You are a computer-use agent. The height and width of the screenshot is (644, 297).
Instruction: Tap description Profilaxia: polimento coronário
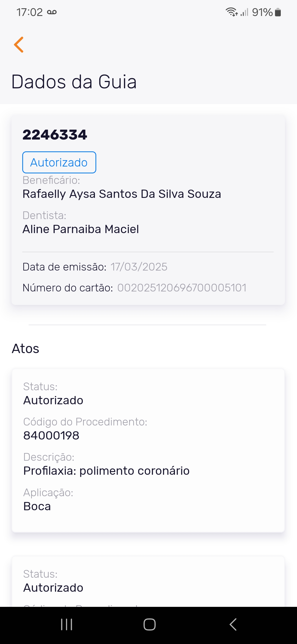pos(106,471)
